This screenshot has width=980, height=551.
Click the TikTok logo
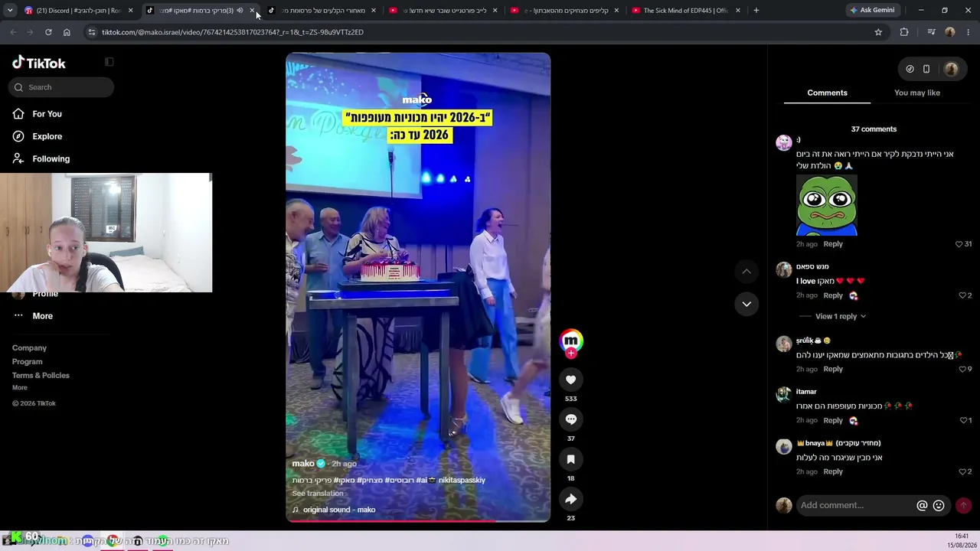pyautogui.click(x=39, y=63)
